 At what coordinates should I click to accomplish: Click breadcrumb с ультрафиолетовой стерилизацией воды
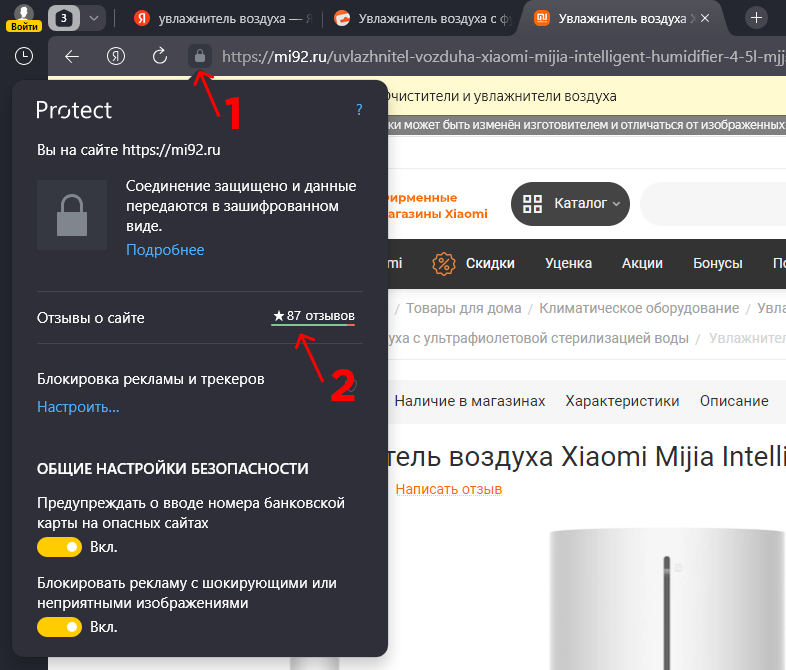(x=538, y=339)
